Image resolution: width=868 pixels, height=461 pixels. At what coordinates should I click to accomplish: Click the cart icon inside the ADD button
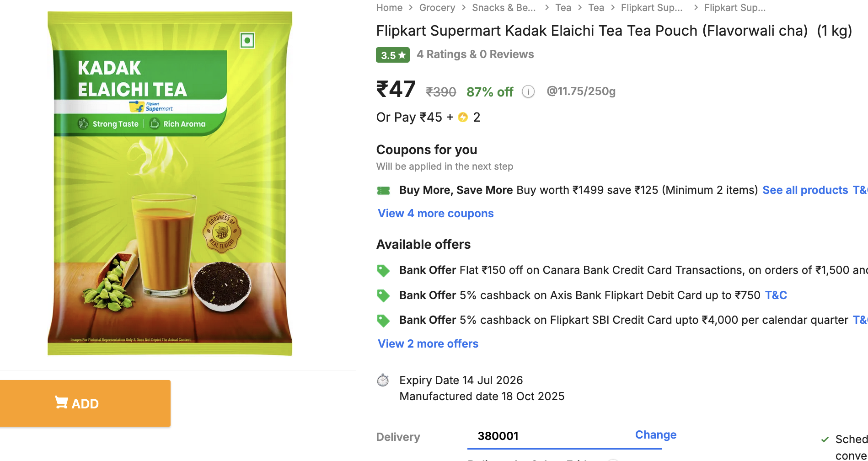click(x=61, y=402)
